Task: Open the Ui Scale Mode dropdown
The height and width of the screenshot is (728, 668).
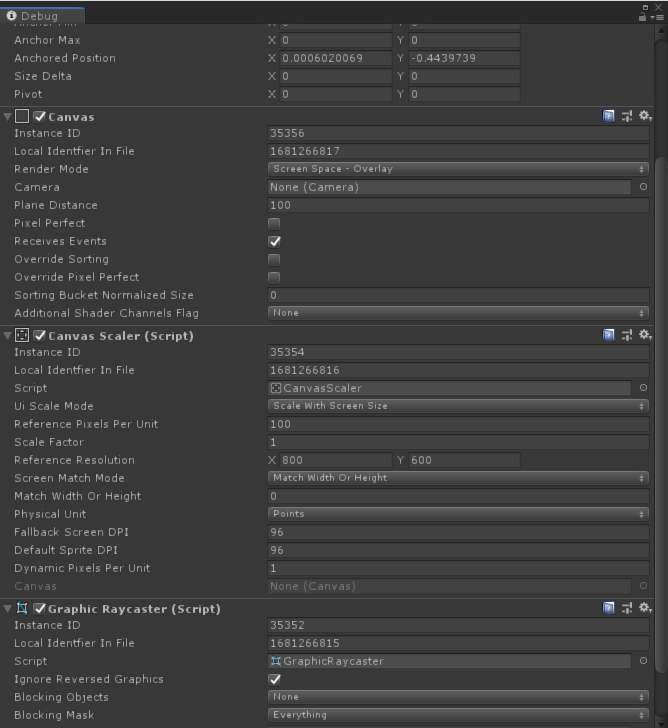Action: point(458,406)
